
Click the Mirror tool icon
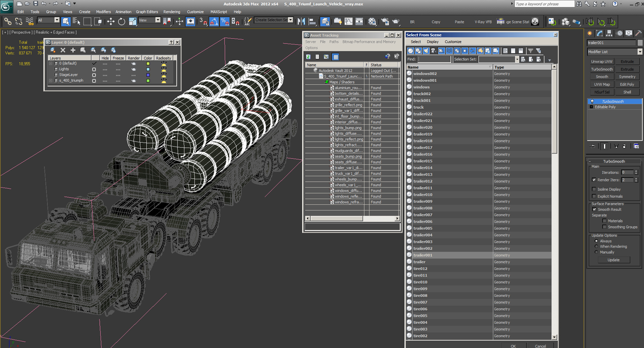pyautogui.click(x=301, y=21)
